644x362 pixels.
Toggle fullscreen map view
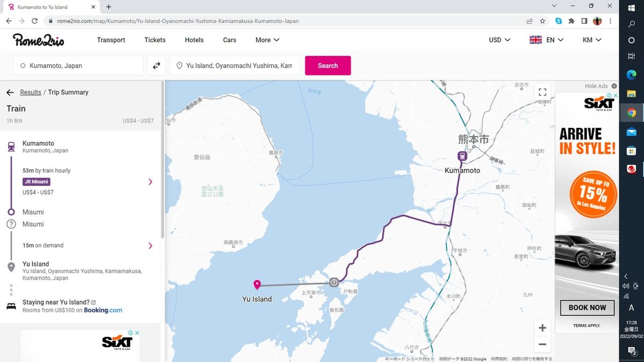click(x=542, y=92)
